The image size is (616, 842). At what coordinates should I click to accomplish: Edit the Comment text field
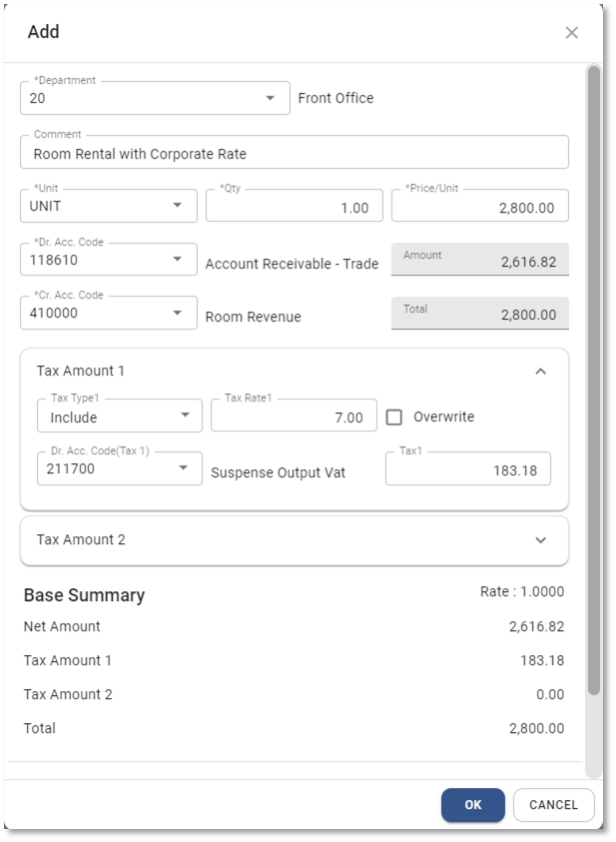[x=294, y=154]
